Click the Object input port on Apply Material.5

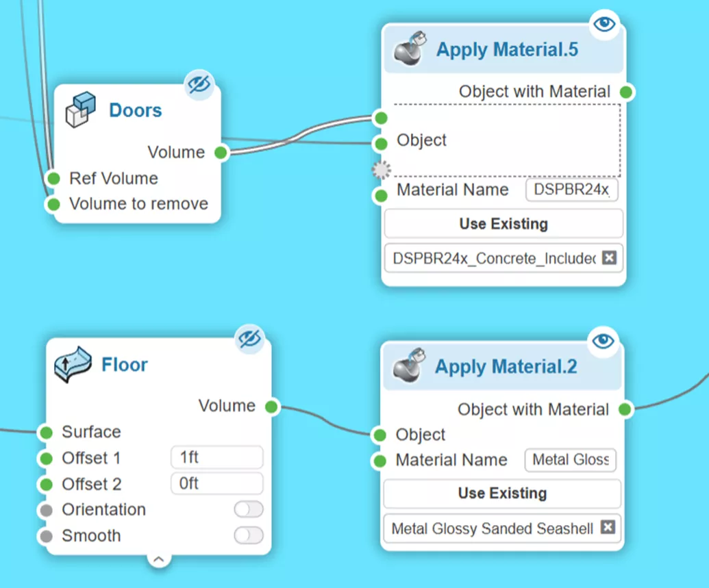(x=380, y=142)
